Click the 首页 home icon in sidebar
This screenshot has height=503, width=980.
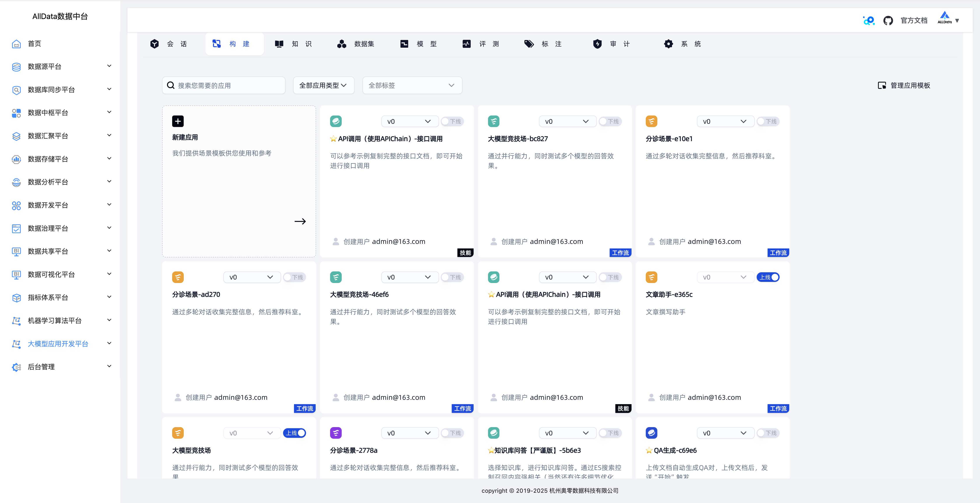[x=16, y=44]
